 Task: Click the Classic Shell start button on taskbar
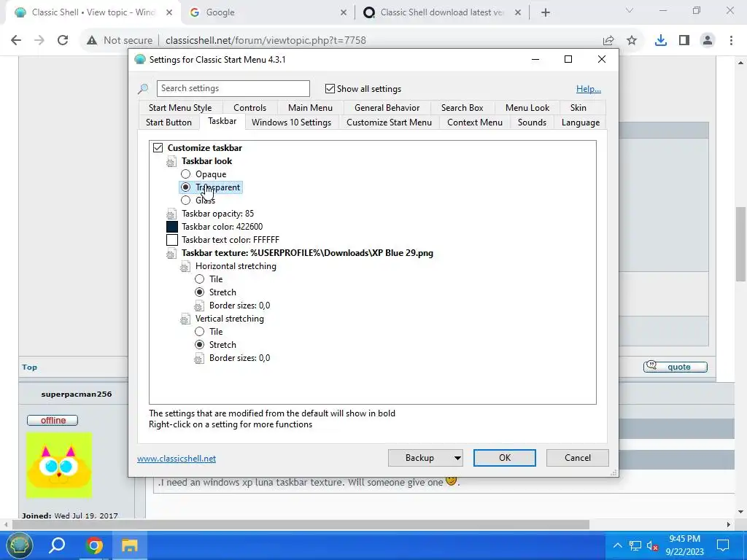(19, 545)
